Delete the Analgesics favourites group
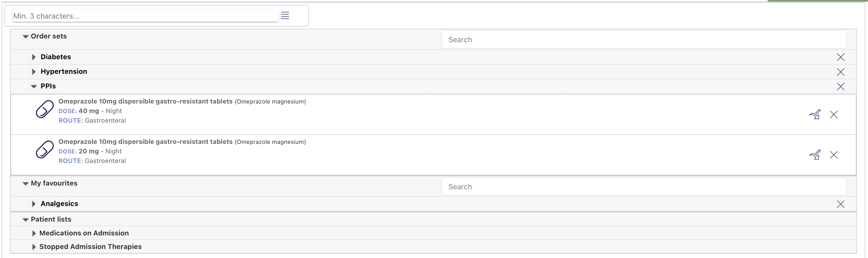 coord(840,204)
